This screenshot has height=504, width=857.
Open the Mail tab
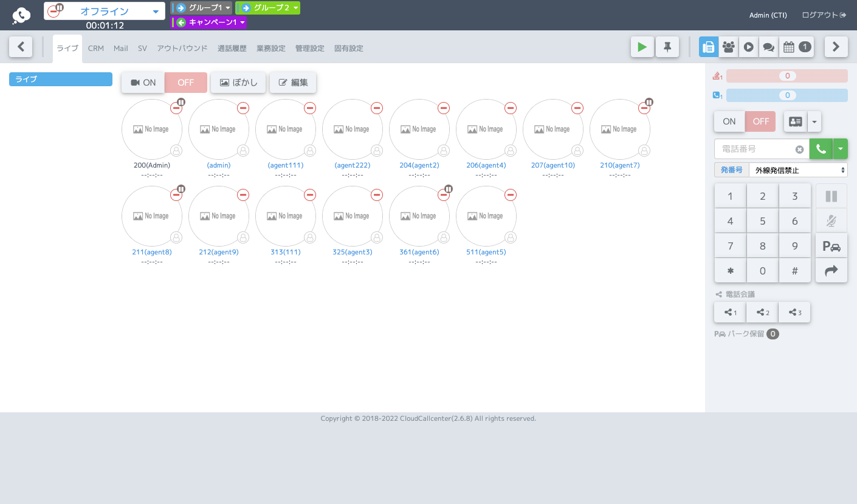(x=120, y=49)
